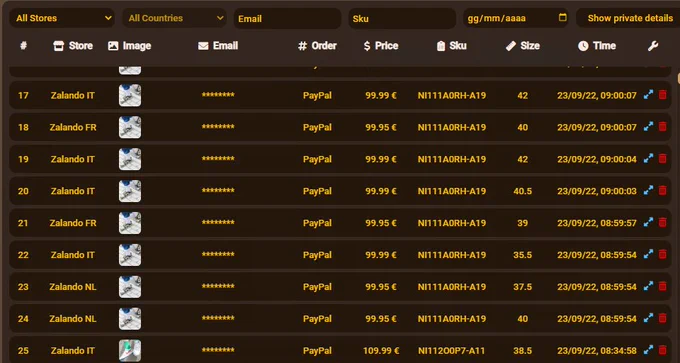The image size is (680, 363).
Task: Delete order 18 with trash icon
Action: pyautogui.click(x=662, y=127)
